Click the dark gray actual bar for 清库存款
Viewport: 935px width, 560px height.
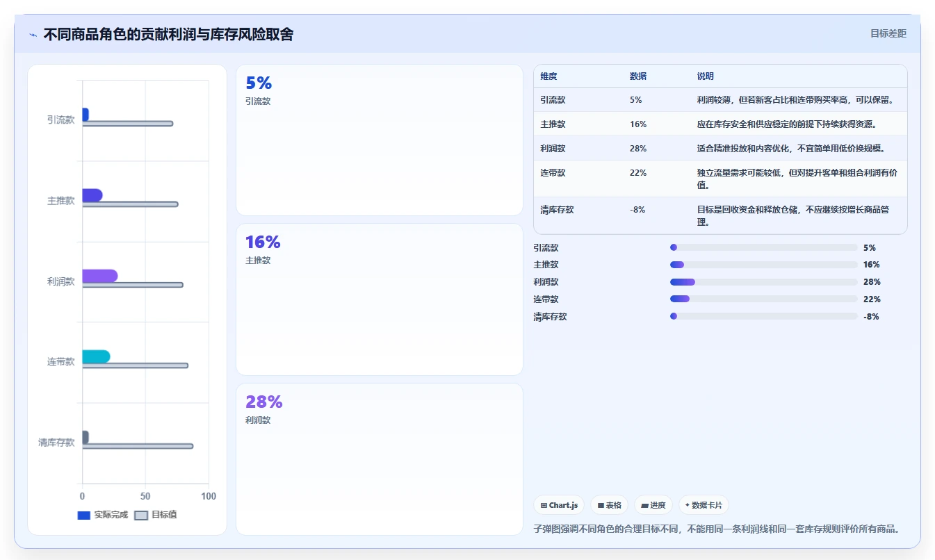86,437
